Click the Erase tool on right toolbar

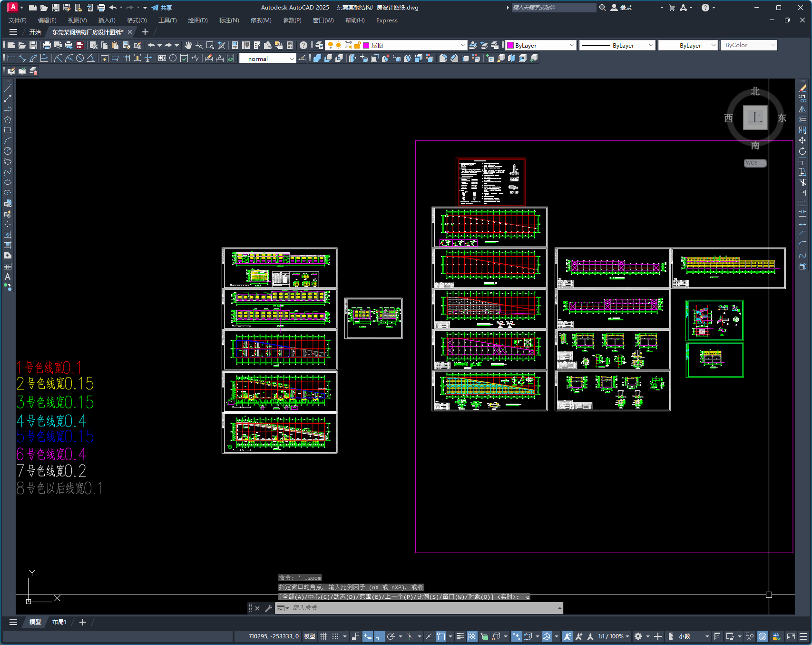point(802,88)
